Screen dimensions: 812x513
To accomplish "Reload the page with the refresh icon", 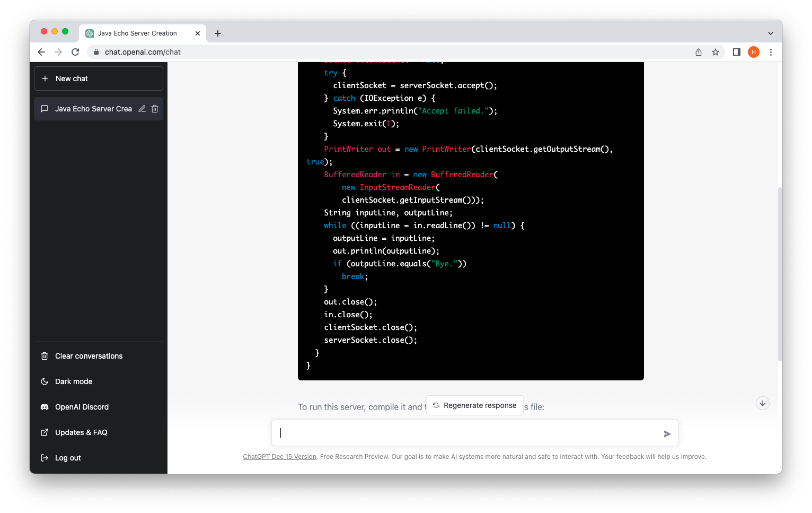I will pos(75,52).
